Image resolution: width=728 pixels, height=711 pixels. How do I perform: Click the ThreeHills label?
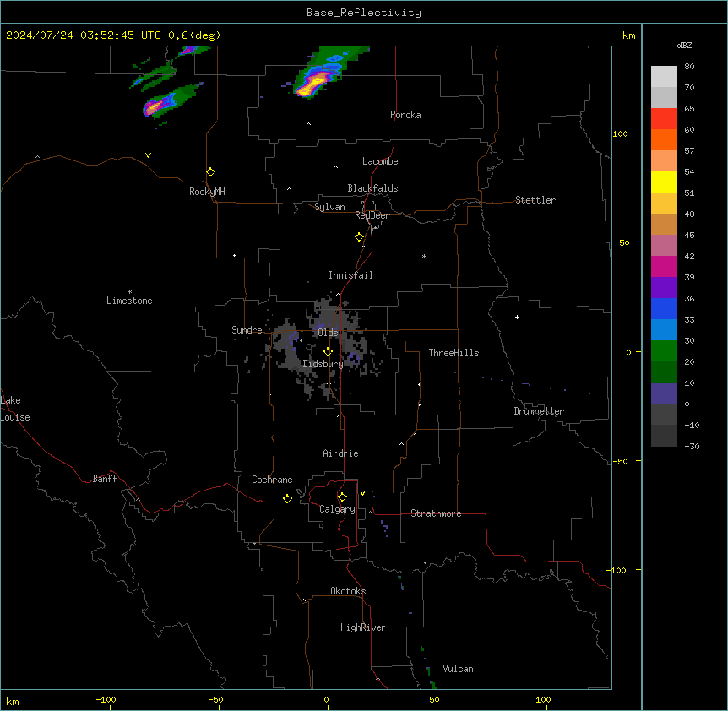click(454, 353)
